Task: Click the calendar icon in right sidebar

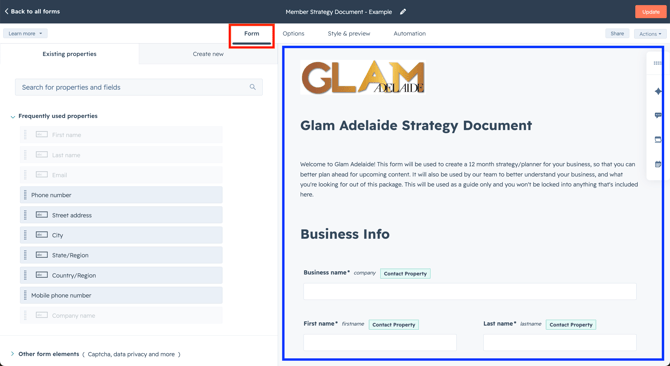Action: coord(658,164)
